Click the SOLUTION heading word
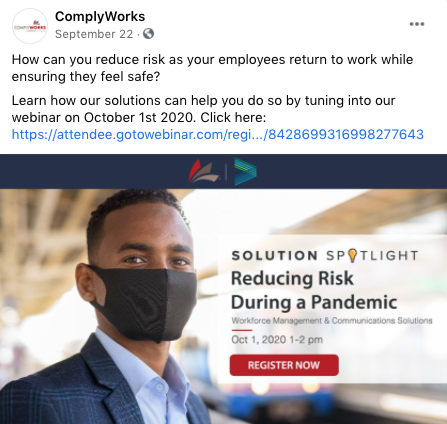The width and height of the screenshot is (447, 424). tap(274, 256)
